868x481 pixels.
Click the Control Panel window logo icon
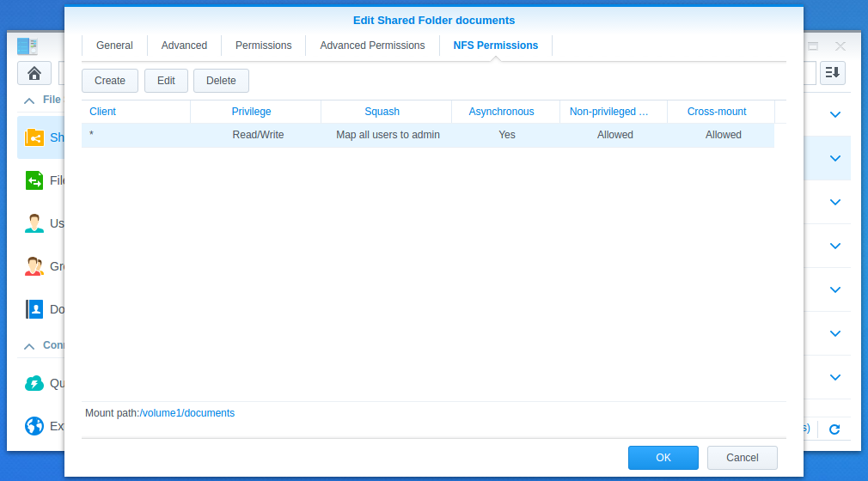click(28, 46)
